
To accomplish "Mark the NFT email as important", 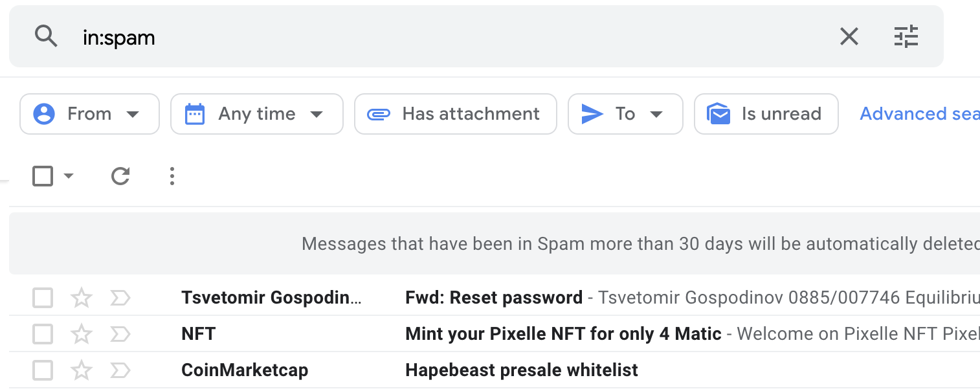I will 120,334.
